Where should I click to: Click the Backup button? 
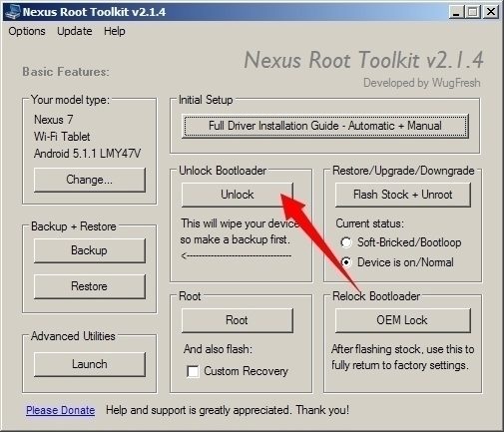click(90, 250)
